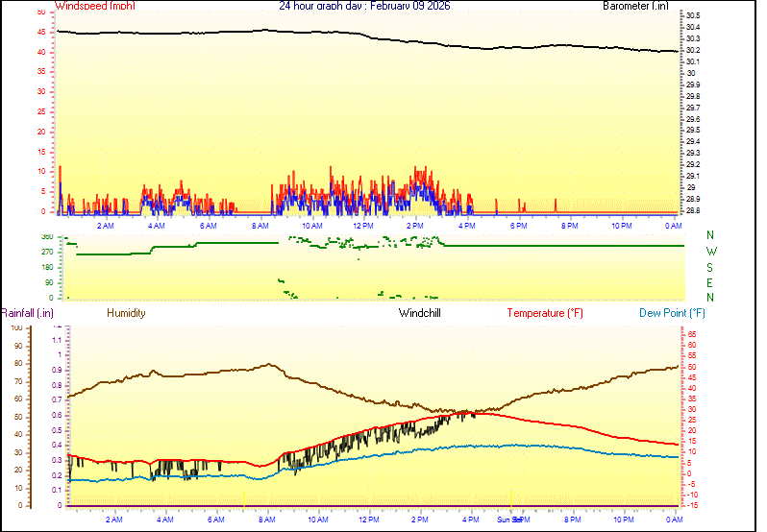
Task: Click 6 AM on the windspeed graph time axis
Action: pyautogui.click(x=208, y=226)
